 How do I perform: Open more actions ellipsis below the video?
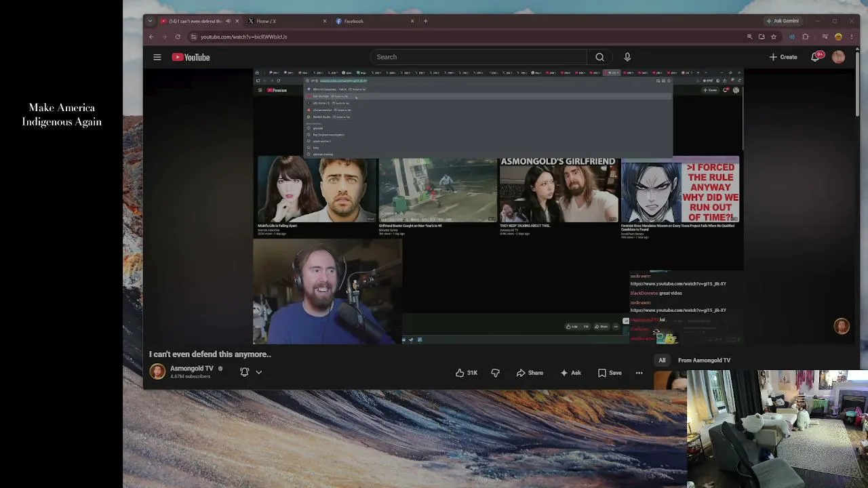(639, 373)
